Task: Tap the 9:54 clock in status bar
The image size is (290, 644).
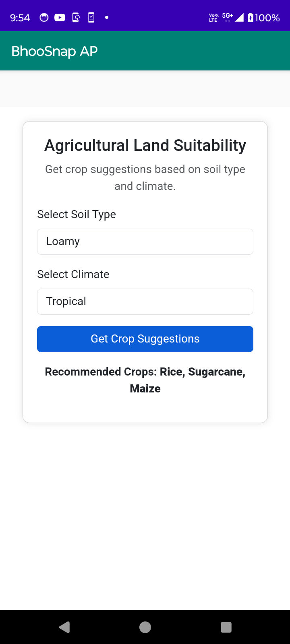Action: (x=20, y=18)
